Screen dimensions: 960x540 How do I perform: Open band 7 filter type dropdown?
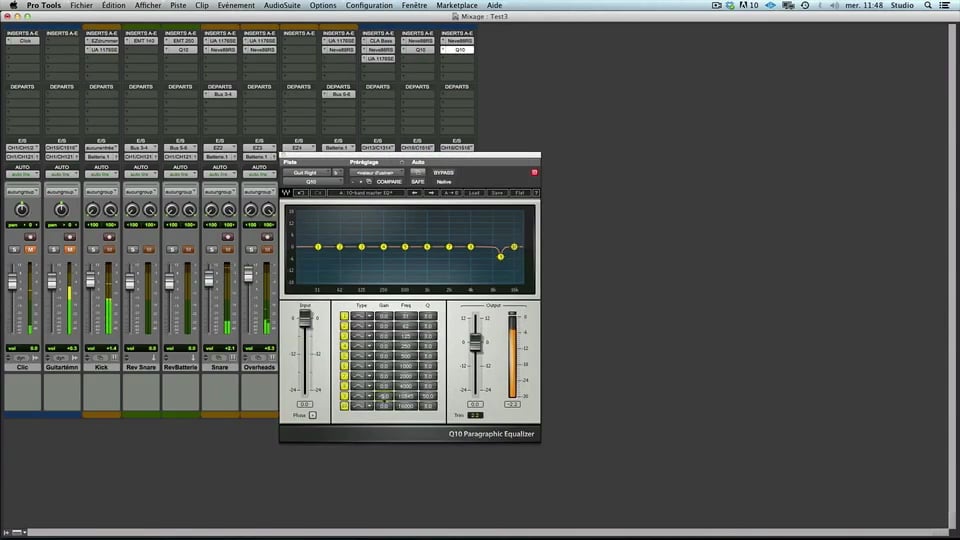370,376
